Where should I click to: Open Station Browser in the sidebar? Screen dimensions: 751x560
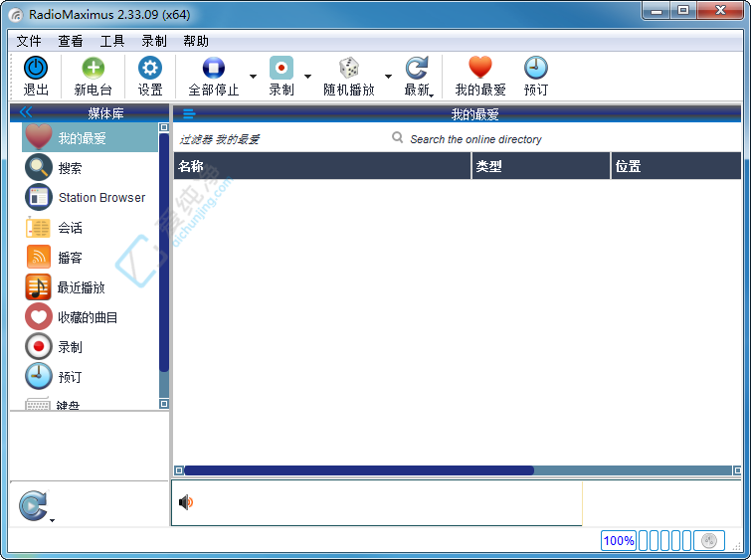coord(91,197)
